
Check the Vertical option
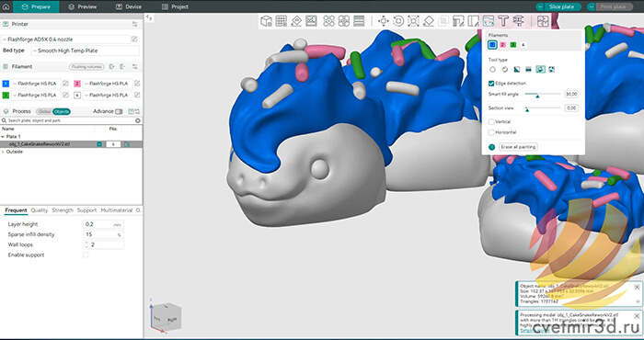click(491, 122)
